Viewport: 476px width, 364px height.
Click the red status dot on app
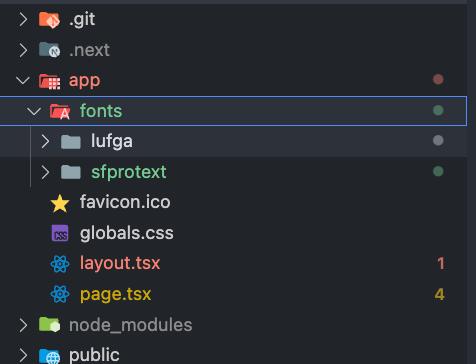click(x=438, y=79)
